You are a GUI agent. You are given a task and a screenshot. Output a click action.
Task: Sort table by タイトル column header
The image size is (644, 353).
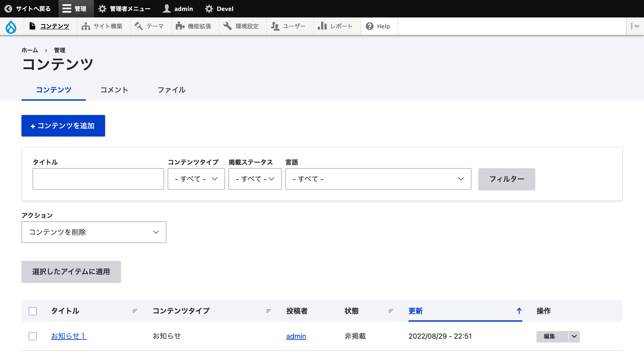(x=65, y=311)
